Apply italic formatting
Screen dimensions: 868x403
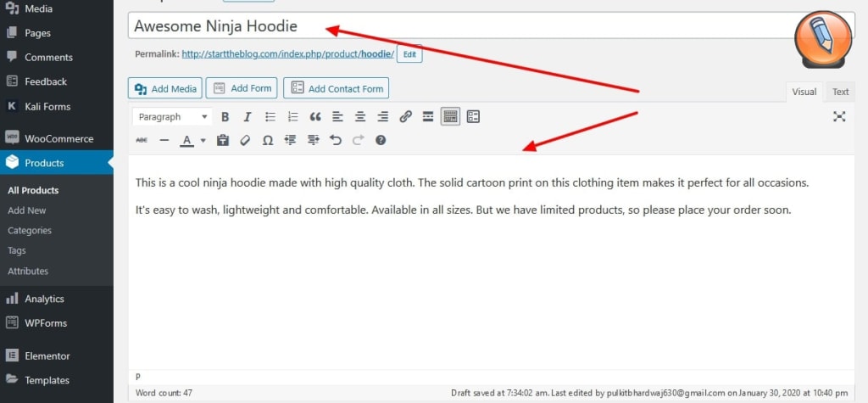[x=248, y=117]
